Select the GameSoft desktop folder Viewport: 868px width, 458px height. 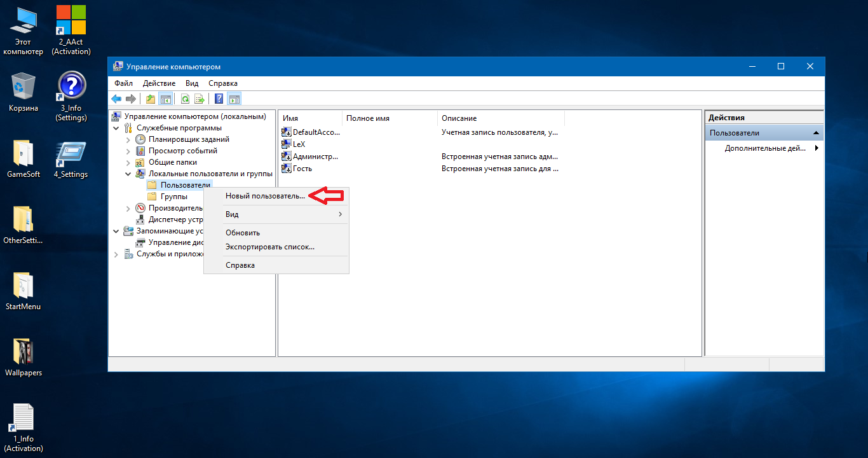(24, 160)
